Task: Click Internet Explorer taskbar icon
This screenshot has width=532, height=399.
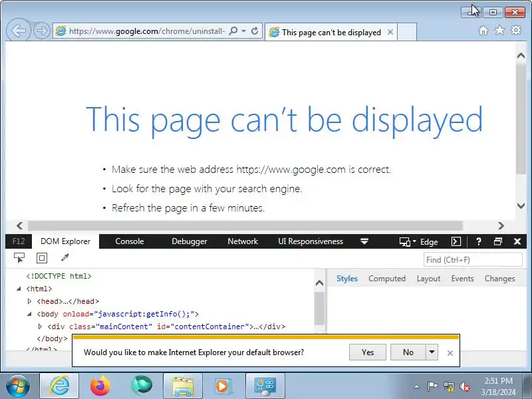Action: click(59, 386)
